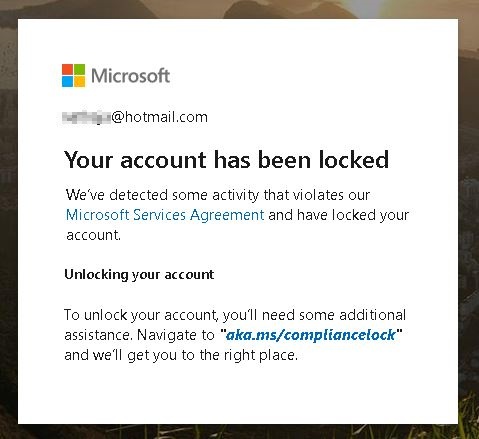Click the gray Microsoft wordmark text
479x439 pixels.
pyautogui.click(x=131, y=76)
